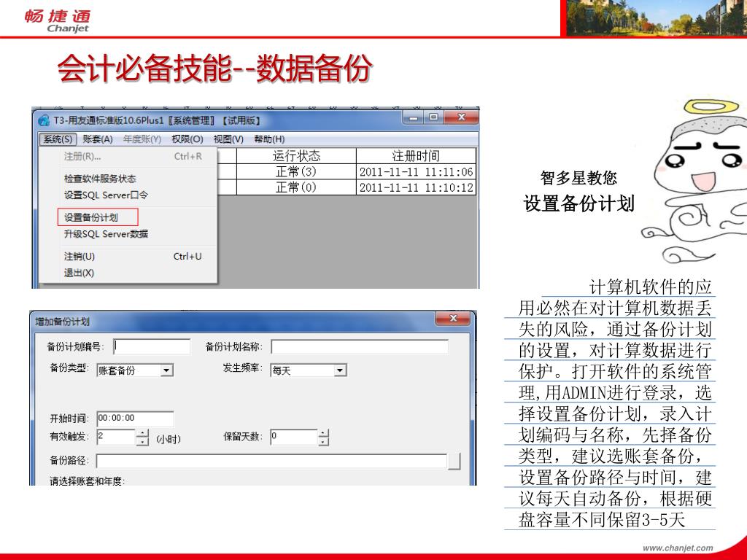747x560 pixels.
Task: Open the 系统(S) menu
Action: (x=58, y=139)
